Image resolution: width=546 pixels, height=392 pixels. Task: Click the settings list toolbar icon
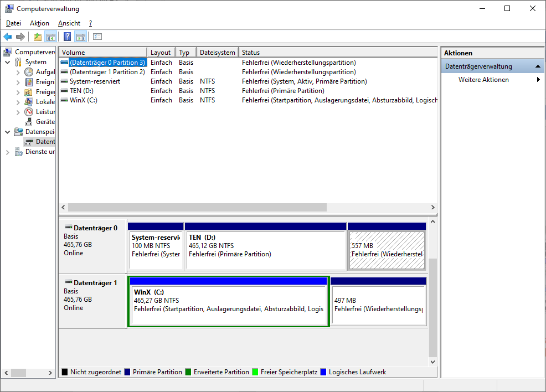pos(97,37)
